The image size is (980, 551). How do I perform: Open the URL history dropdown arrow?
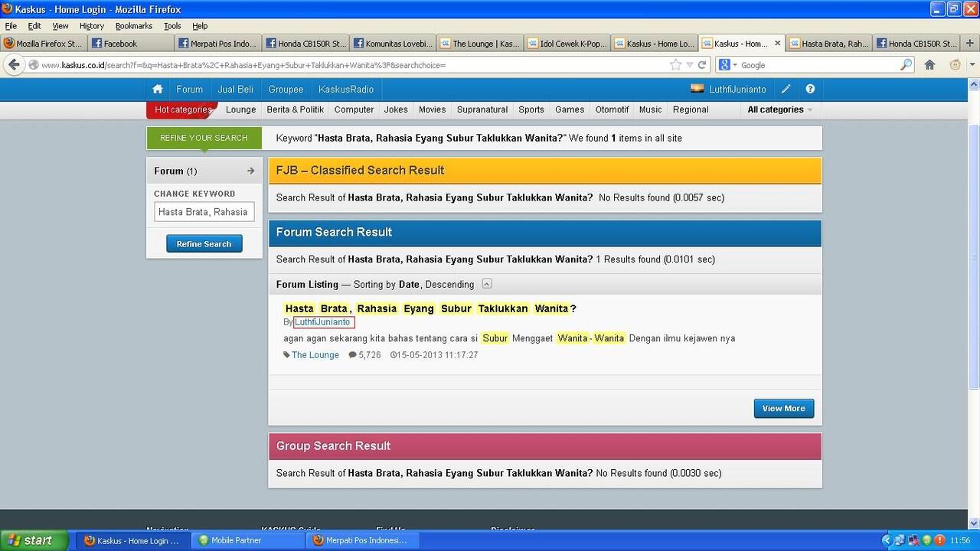(x=689, y=65)
